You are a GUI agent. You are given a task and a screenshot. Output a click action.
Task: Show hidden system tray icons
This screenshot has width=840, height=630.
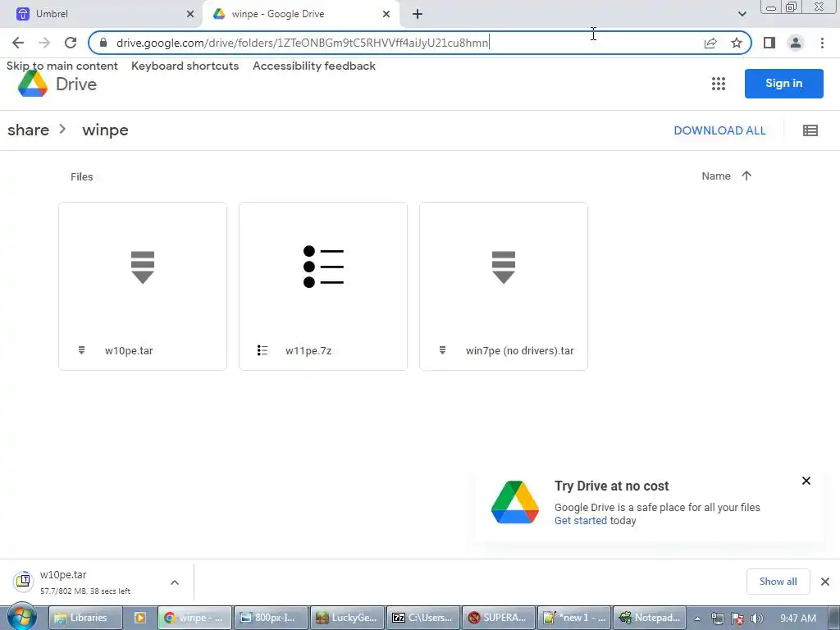click(x=697, y=619)
